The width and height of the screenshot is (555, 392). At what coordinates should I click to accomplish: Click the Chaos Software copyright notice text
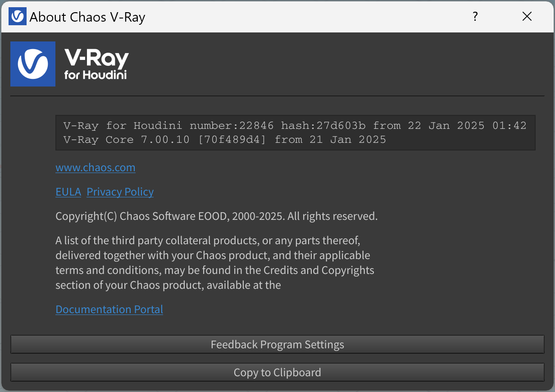click(x=216, y=216)
